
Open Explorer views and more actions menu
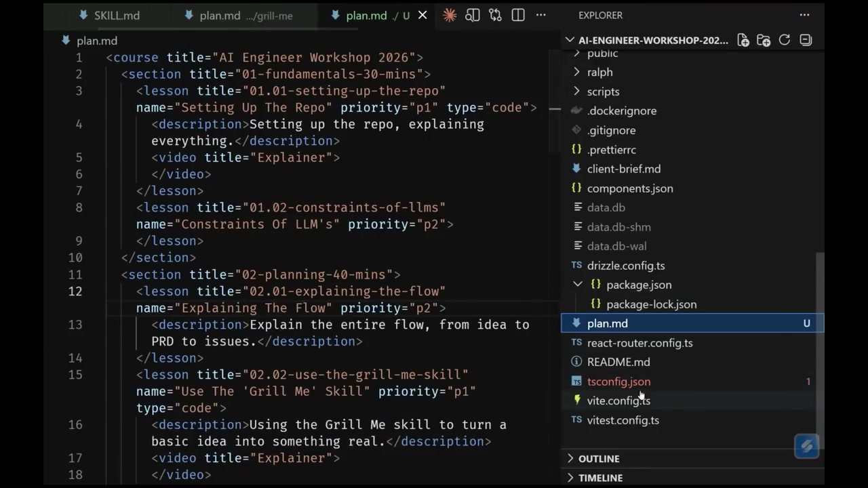[804, 15]
